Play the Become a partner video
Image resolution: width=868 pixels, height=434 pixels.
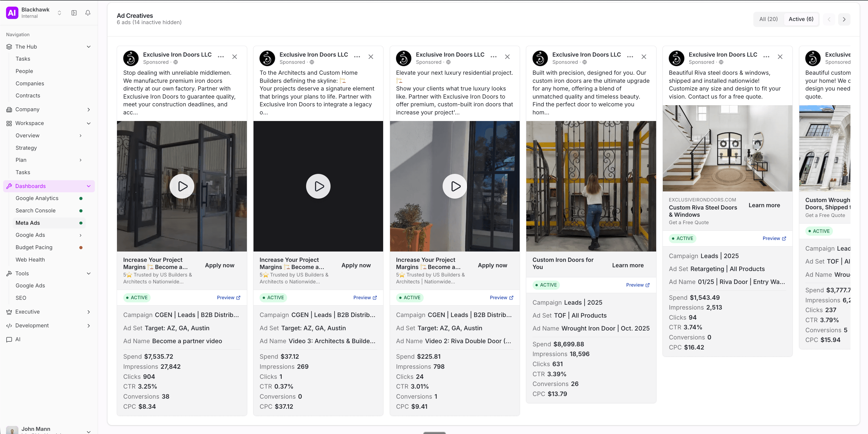click(182, 186)
